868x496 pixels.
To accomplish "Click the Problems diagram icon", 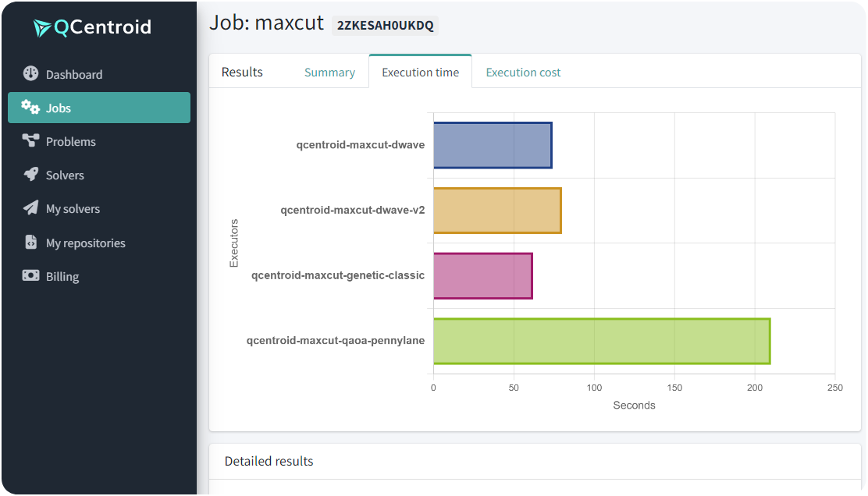I will (x=30, y=141).
